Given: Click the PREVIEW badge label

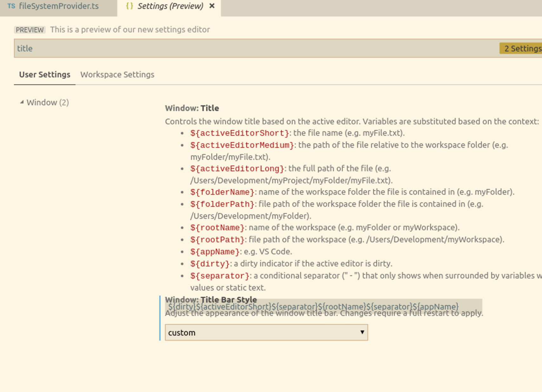Looking at the screenshot, I should point(29,30).
